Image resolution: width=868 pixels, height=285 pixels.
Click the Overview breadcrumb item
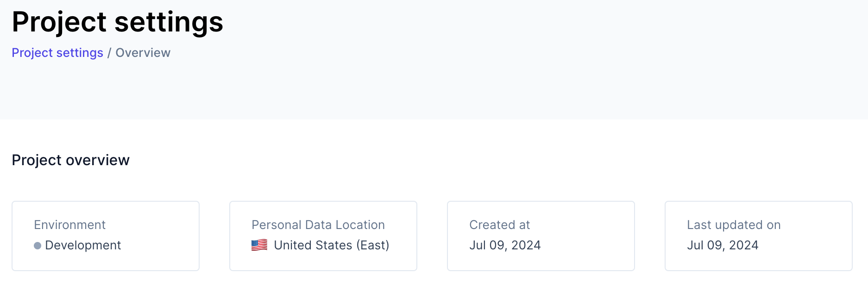[143, 53]
